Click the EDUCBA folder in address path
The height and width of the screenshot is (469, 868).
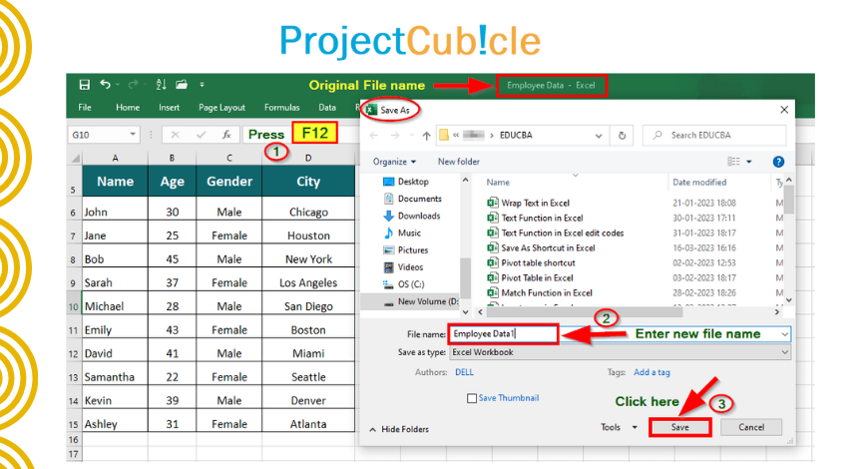click(x=516, y=135)
